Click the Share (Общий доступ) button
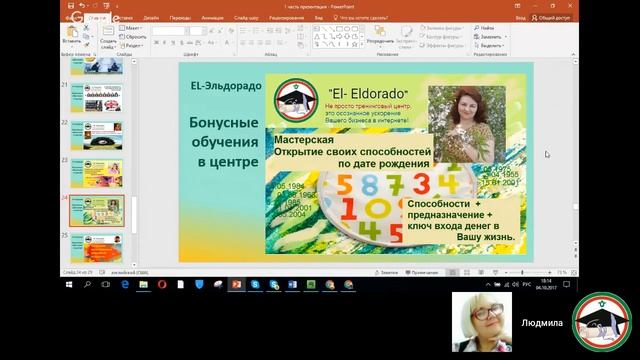Image resolution: width=640 pixels, height=360 pixels. click(551, 18)
